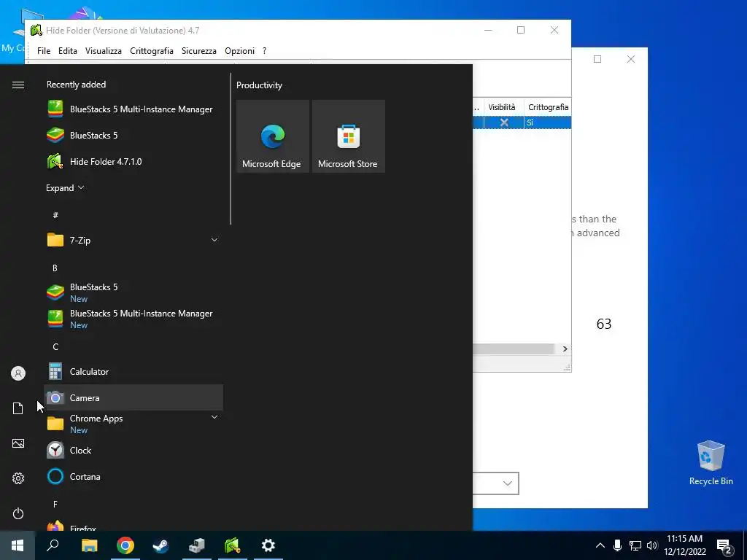Open the ? help menu

click(264, 51)
